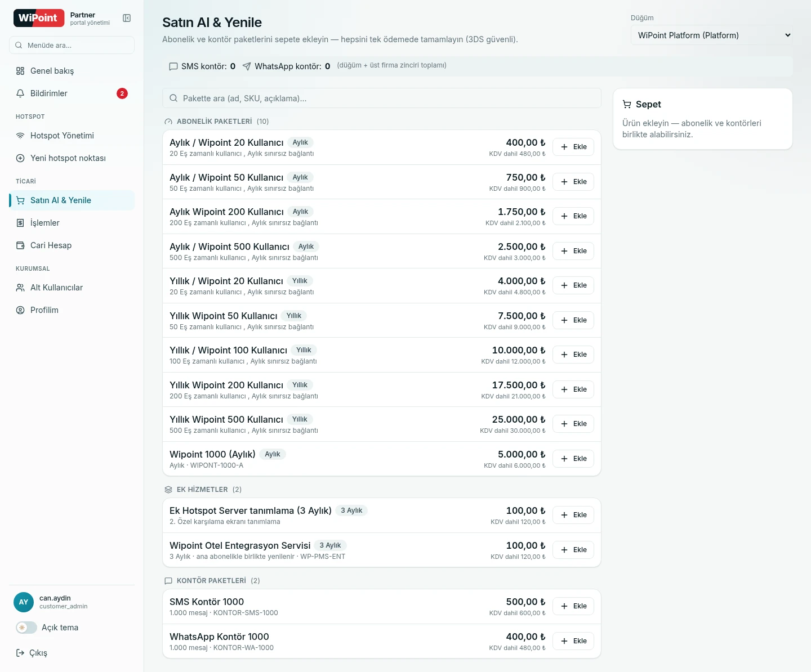811x672 pixels.
Task: Click Ekle for Aylık Wipoint 200 Kullanıcı
Action: click(573, 216)
